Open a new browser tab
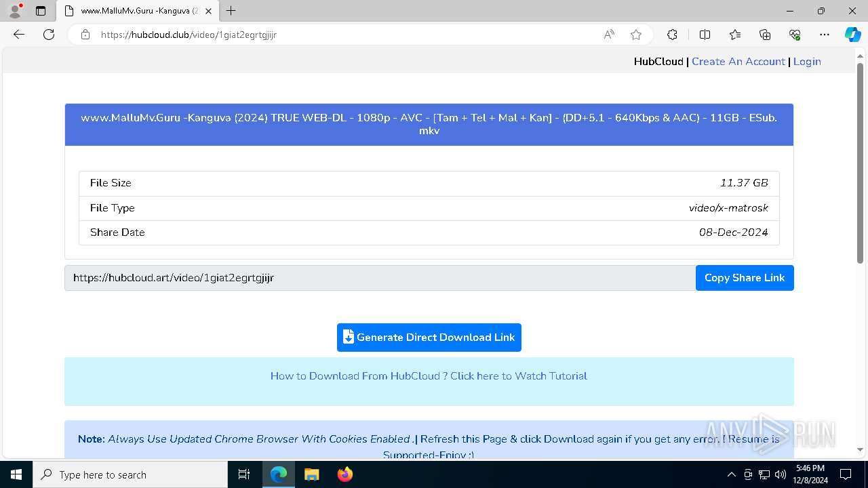 (231, 11)
